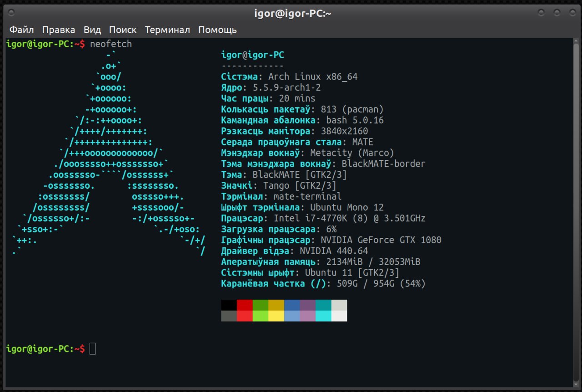This screenshot has height=392, width=582.
Task: Open the Помощь menu
Action: (x=217, y=30)
